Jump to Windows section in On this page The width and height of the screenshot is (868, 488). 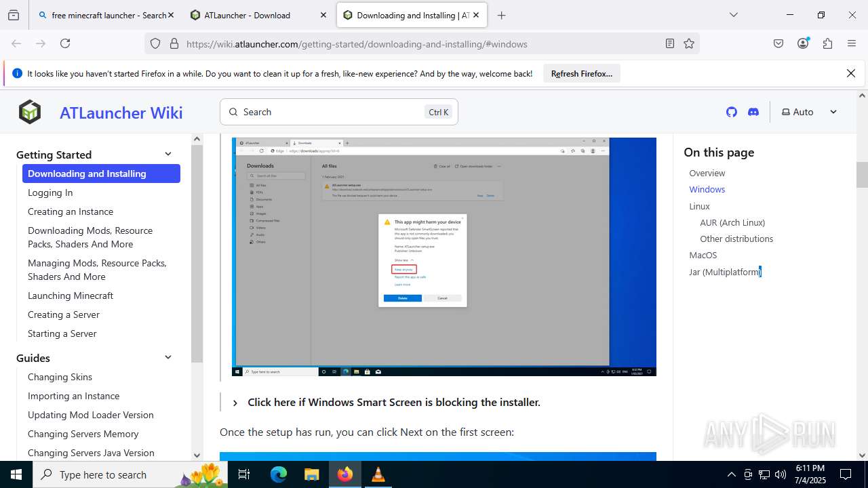click(707, 189)
